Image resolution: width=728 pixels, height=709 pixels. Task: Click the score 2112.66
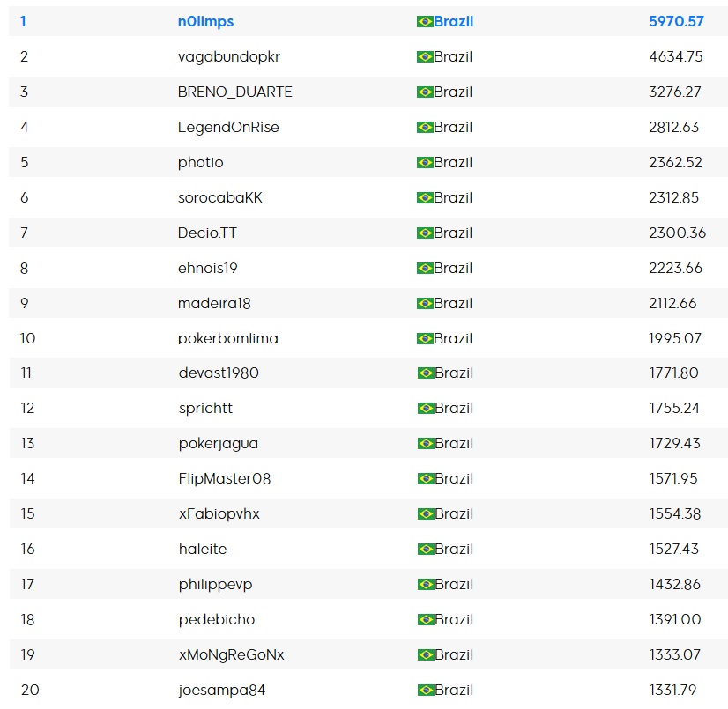[x=672, y=304]
